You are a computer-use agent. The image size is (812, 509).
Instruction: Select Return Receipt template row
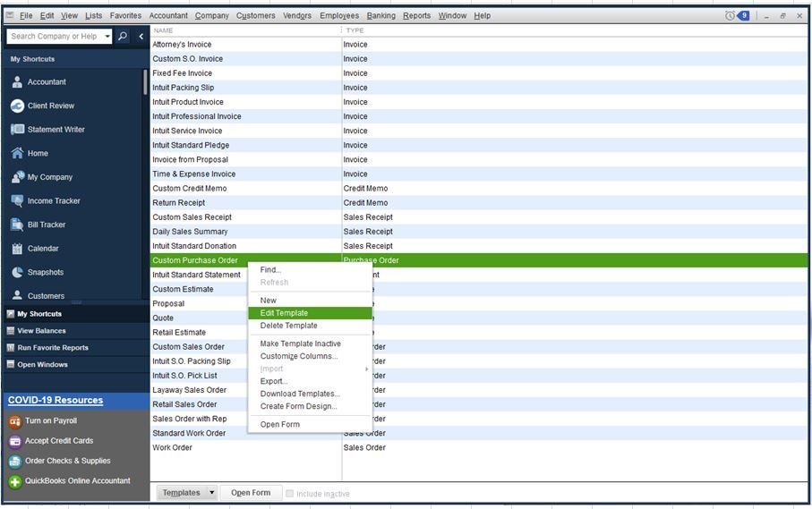(479, 203)
